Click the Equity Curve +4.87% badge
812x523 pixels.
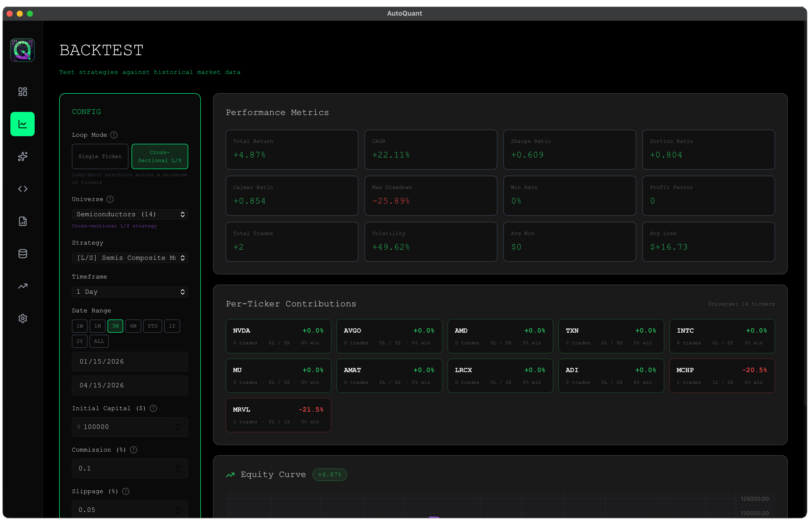coord(330,474)
